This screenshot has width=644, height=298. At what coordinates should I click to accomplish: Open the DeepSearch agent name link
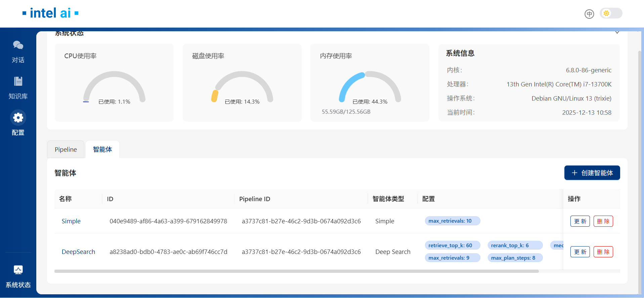78,252
